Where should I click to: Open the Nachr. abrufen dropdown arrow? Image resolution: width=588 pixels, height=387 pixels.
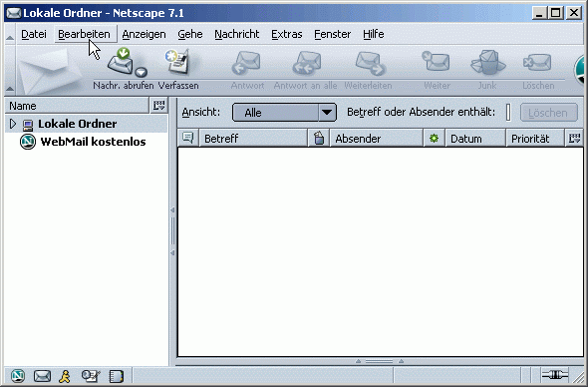click(141, 72)
